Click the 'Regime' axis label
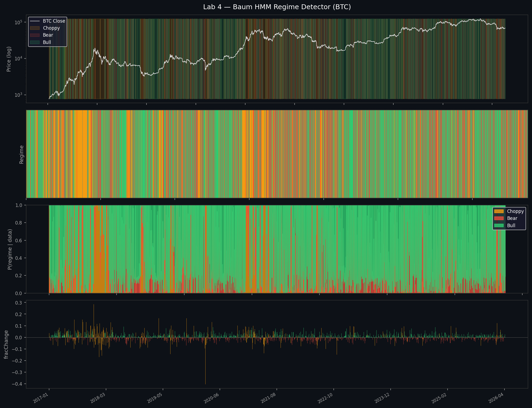 (22, 154)
